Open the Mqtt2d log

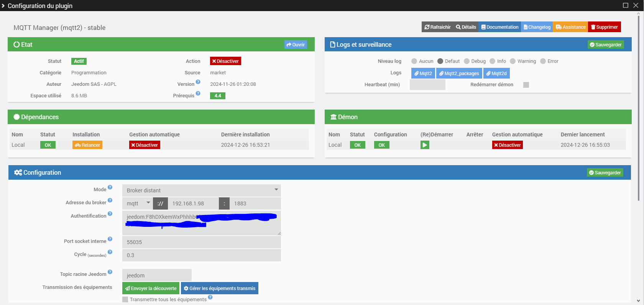coord(496,73)
